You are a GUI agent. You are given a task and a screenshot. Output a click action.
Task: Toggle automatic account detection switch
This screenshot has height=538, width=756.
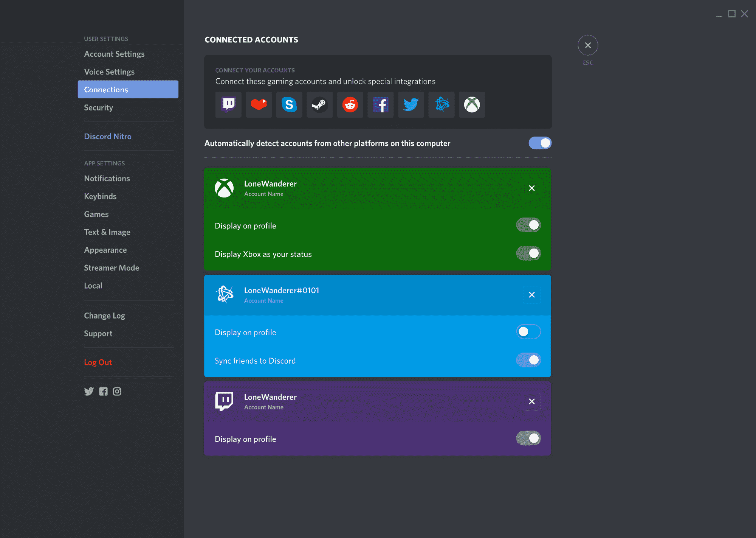click(540, 143)
